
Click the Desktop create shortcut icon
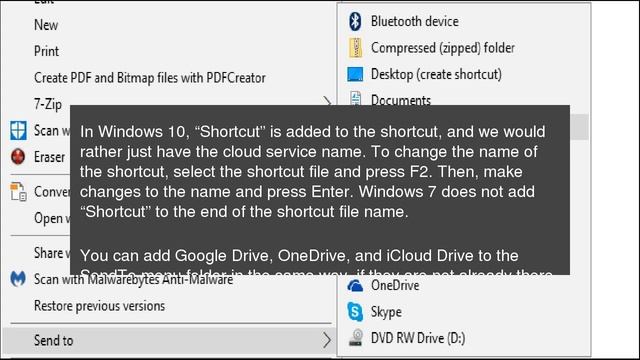(x=355, y=74)
